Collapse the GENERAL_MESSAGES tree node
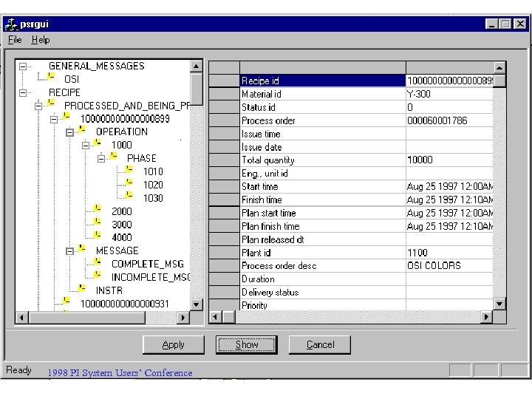The width and height of the screenshot is (532, 399). (23, 66)
